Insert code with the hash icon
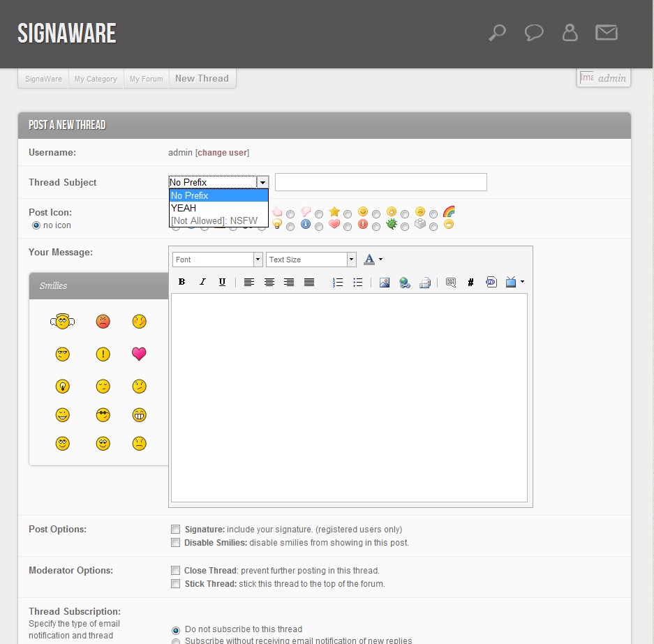This screenshot has height=644, width=654. 470,283
